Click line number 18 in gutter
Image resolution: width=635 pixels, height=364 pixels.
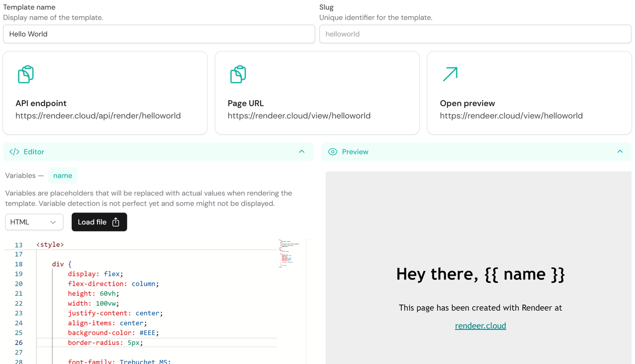pos(19,264)
